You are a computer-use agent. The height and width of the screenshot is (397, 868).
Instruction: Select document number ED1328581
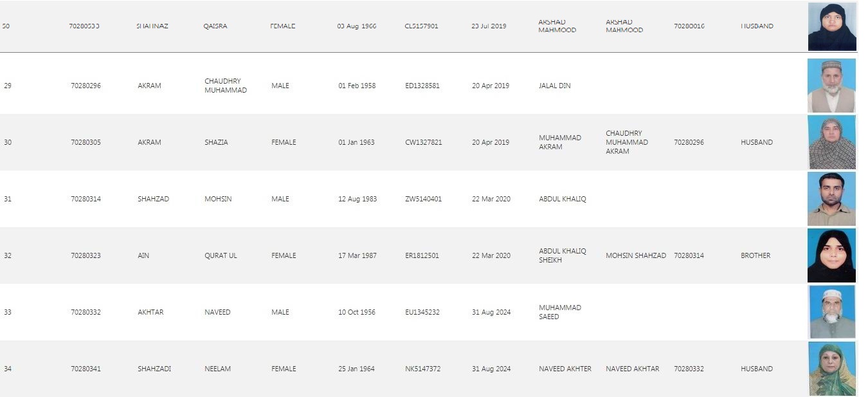point(422,86)
